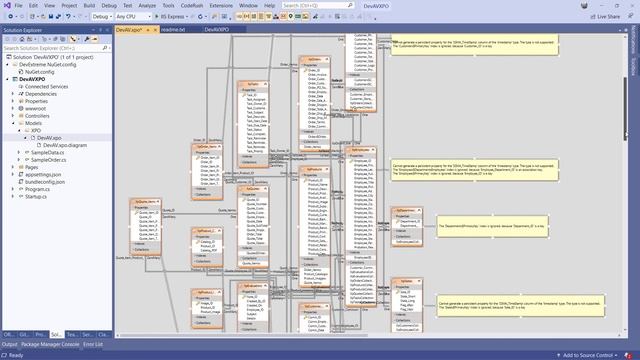Expand the Controllers folder node
This screenshot has height=360, width=640.
(x=13, y=116)
